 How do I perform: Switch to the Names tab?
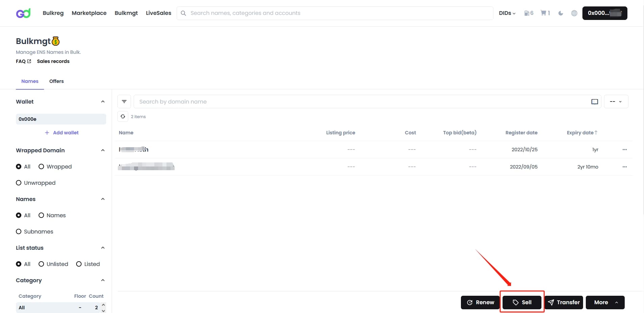30,81
